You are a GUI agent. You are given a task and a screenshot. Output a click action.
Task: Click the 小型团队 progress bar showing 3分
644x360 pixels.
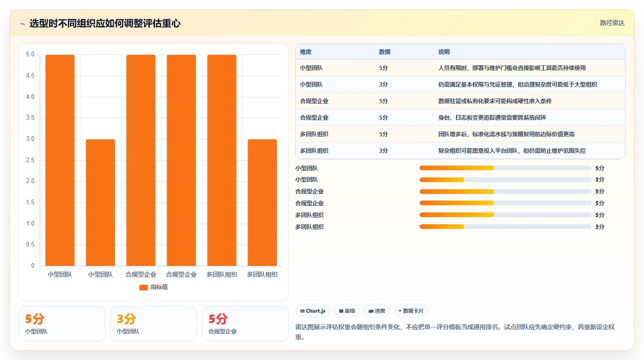click(x=506, y=180)
